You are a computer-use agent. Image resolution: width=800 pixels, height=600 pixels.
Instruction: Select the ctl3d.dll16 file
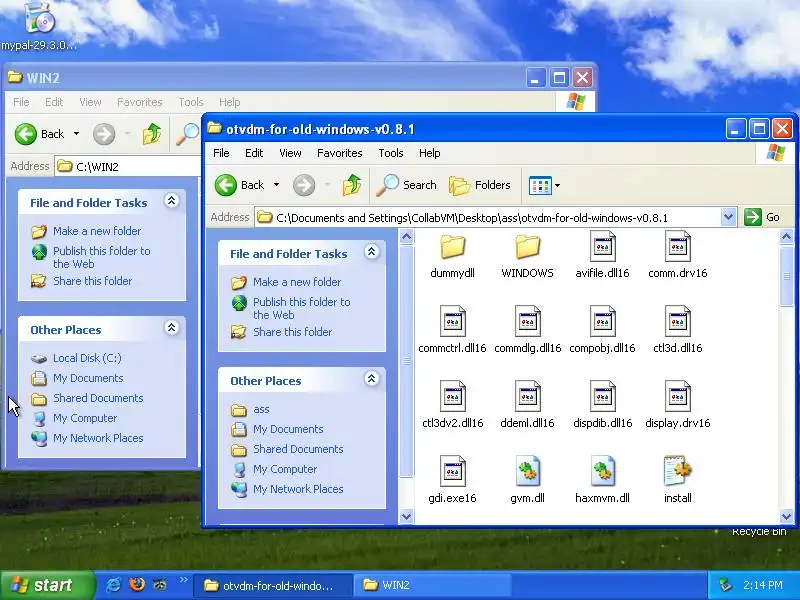[x=678, y=330]
